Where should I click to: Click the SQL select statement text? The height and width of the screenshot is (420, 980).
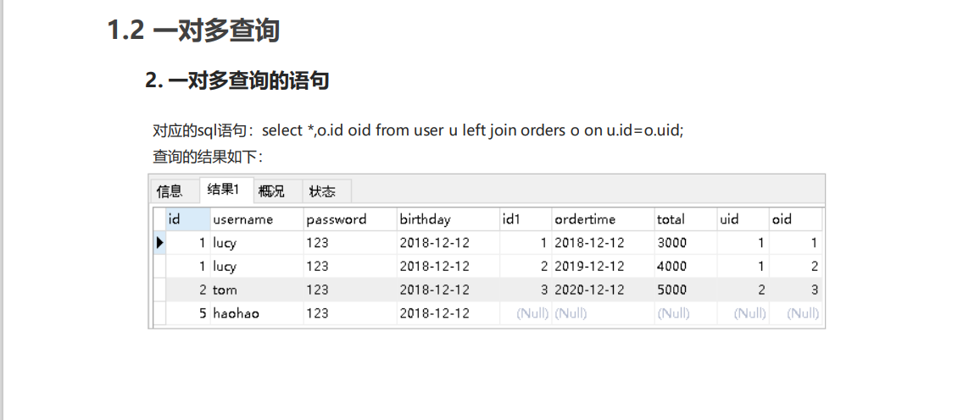(472, 130)
